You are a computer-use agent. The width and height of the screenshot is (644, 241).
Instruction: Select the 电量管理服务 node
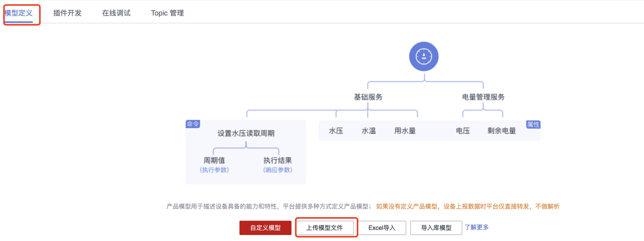483,97
